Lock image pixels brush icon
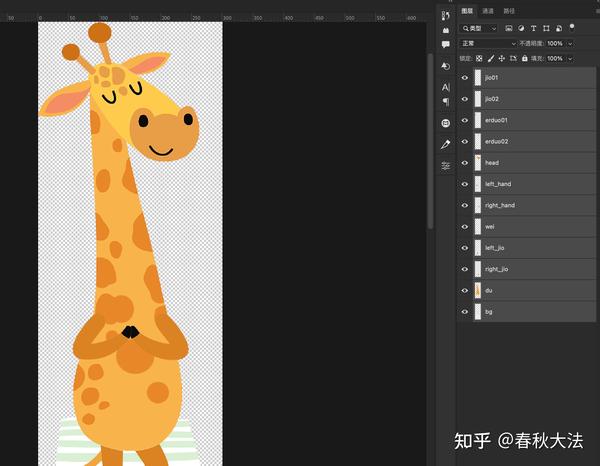Screen dimensions: 600x466 [491, 59]
